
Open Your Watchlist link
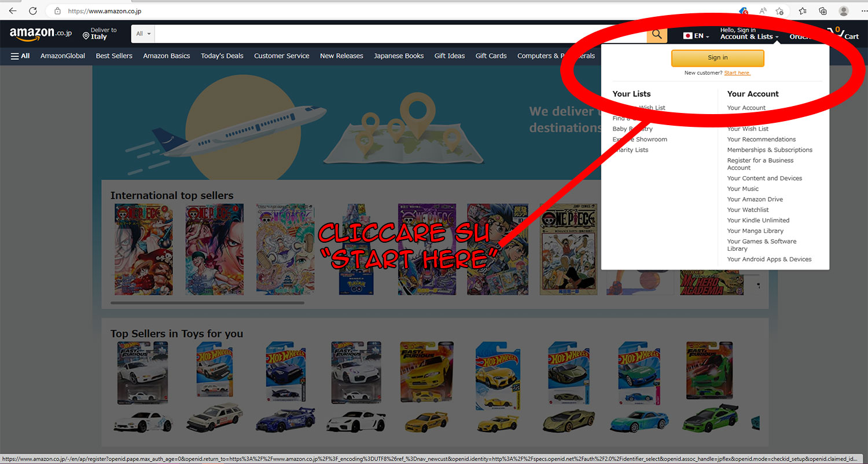click(x=748, y=210)
